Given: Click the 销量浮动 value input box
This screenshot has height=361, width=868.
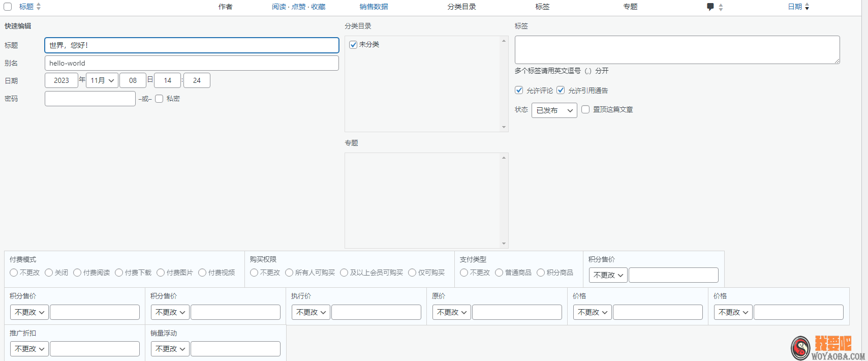Looking at the screenshot, I should point(235,349).
